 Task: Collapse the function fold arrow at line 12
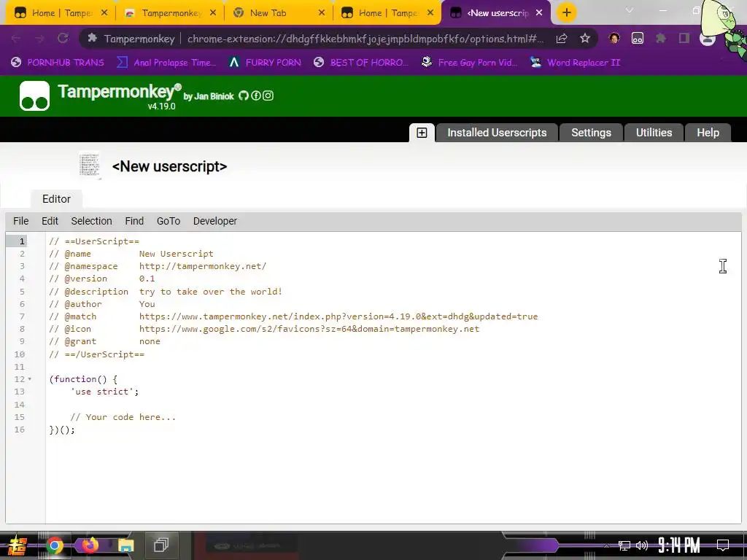pos(29,379)
